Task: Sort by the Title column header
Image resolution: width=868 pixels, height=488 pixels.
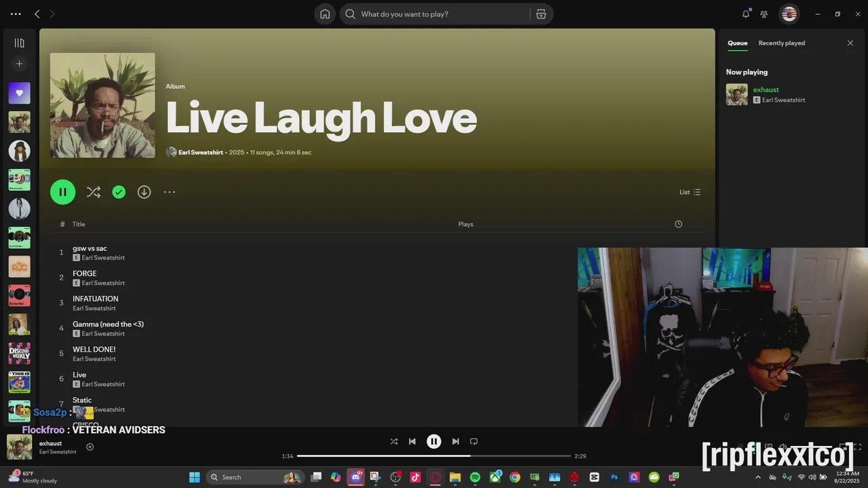Action: pos(79,224)
